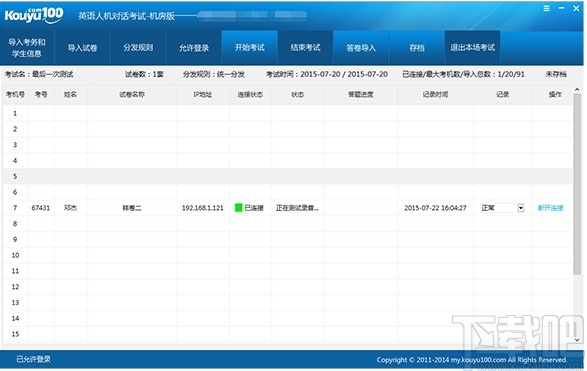Select row number 15

pos(15,334)
